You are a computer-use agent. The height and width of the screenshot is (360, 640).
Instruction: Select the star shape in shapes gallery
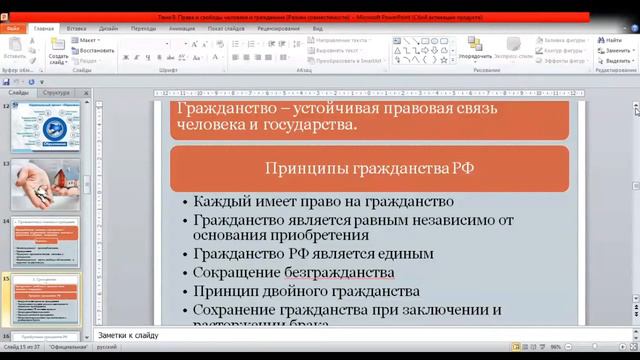pos(444,60)
